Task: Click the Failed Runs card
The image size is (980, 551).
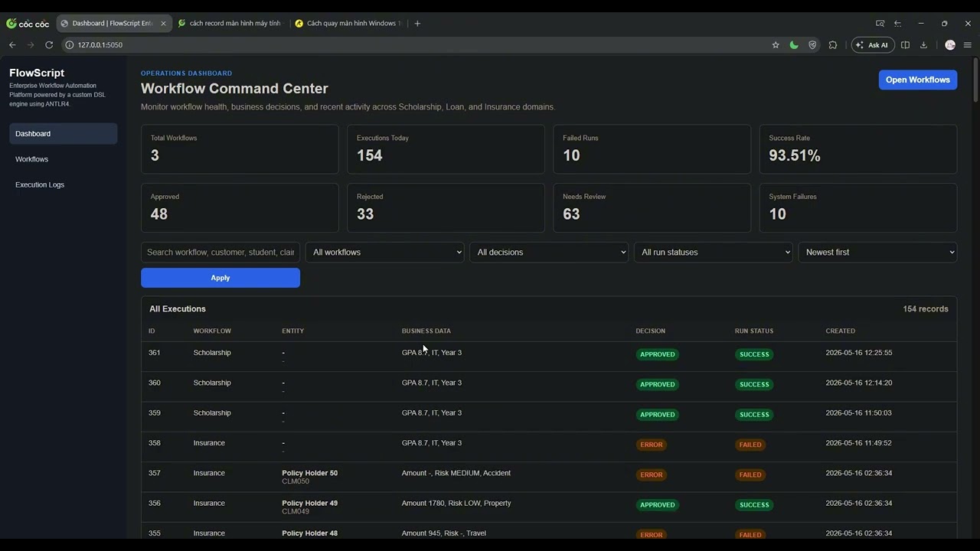Action: point(652,149)
